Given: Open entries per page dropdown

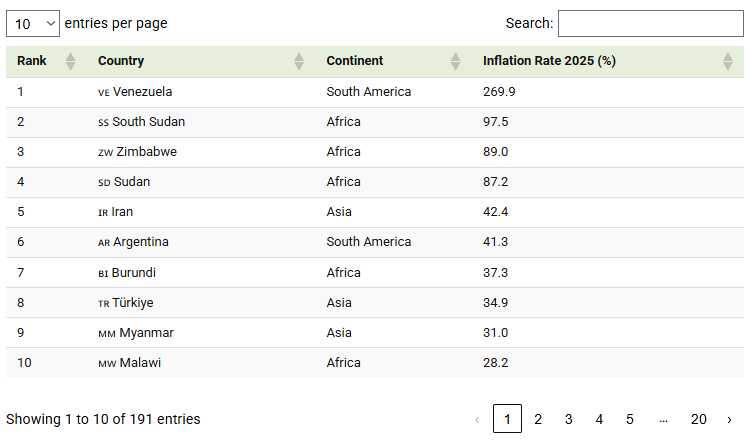Looking at the screenshot, I should coord(33,23).
